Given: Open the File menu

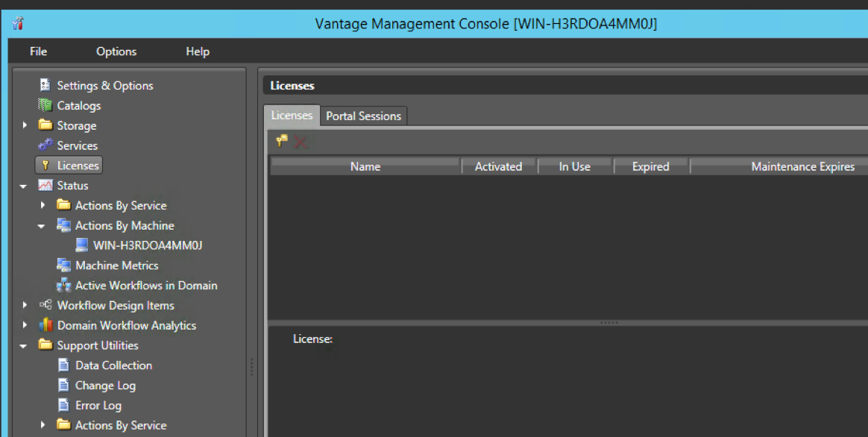Looking at the screenshot, I should (38, 51).
